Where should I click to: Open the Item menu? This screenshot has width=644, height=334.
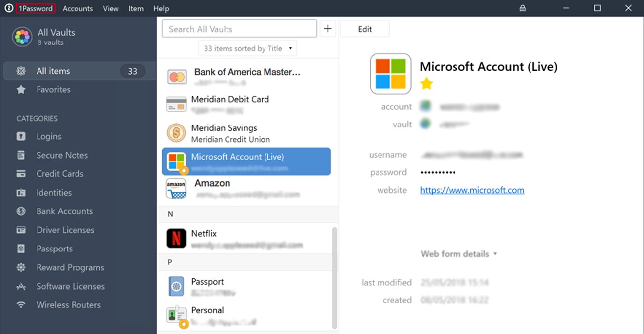[136, 8]
